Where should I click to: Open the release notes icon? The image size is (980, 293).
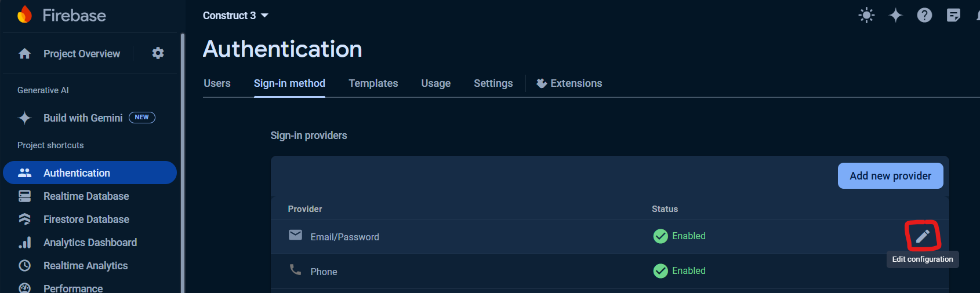953,15
